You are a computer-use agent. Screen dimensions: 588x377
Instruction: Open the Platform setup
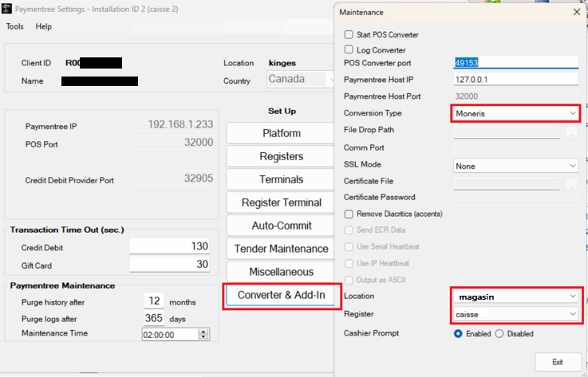pos(282,133)
